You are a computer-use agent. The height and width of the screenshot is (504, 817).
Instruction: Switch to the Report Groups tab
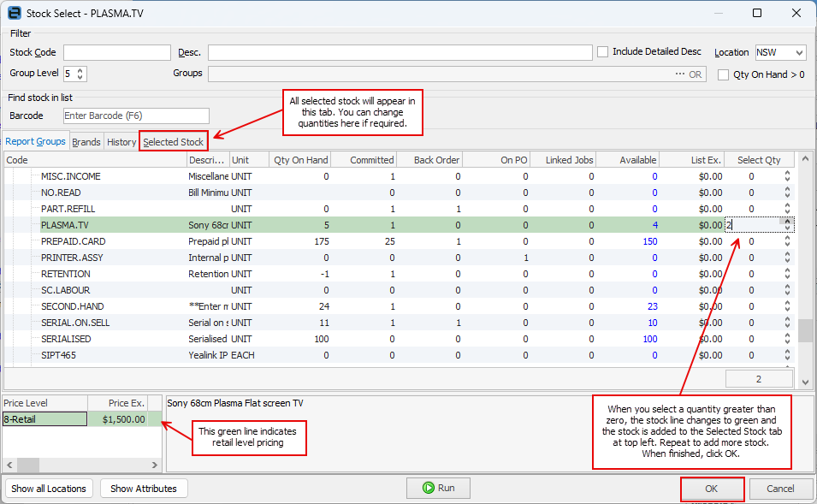pyautogui.click(x=35, y=141)
